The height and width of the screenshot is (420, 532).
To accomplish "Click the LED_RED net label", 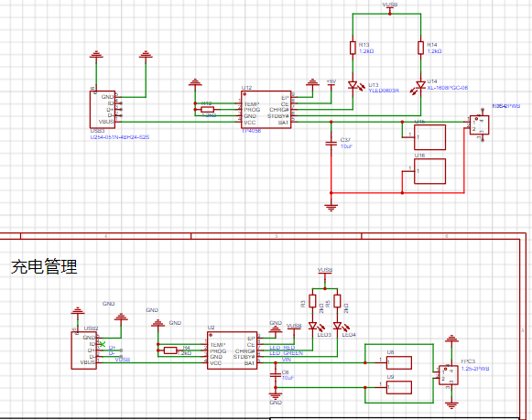I will [x=282, y=348].
